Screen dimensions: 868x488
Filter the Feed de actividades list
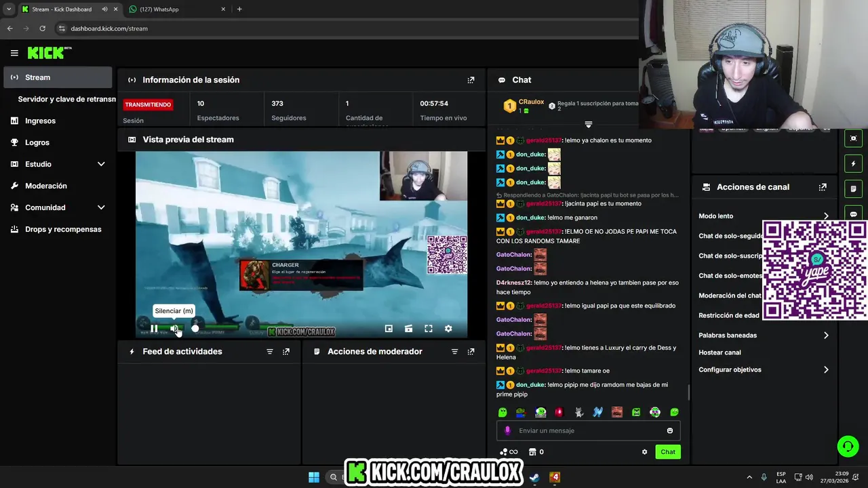[269, 352]
